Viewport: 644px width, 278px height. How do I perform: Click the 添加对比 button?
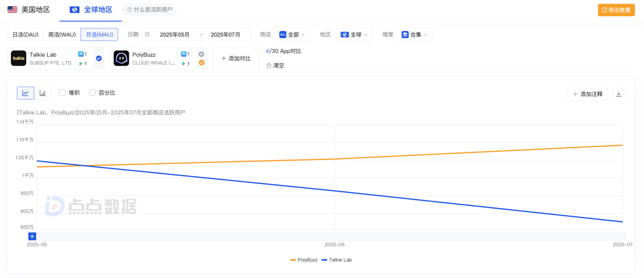pyautogui.click(x=236, y=58)
